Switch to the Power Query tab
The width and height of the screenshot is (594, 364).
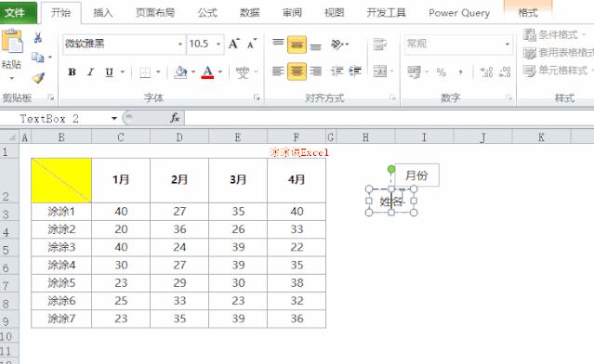tap(459, 13)
